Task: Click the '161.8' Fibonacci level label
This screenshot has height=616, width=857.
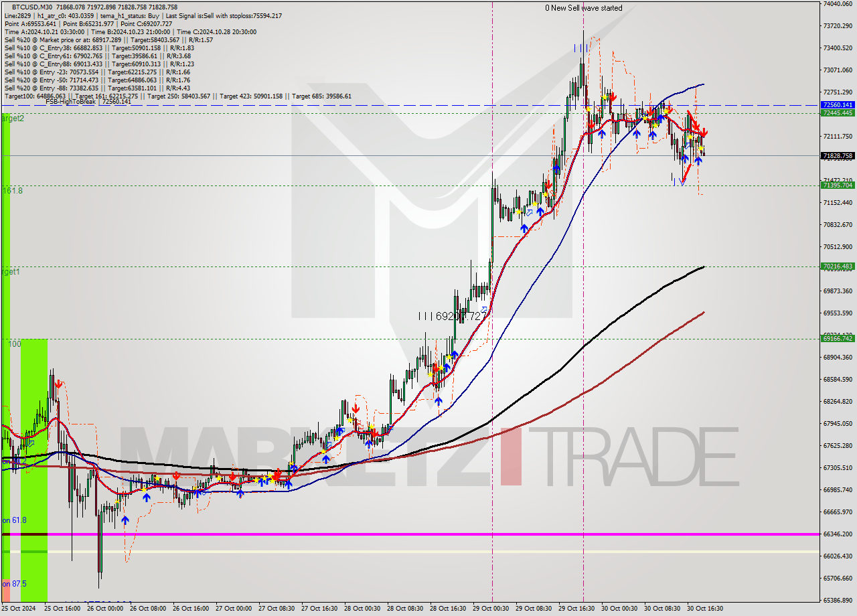Action: [12, 191]
